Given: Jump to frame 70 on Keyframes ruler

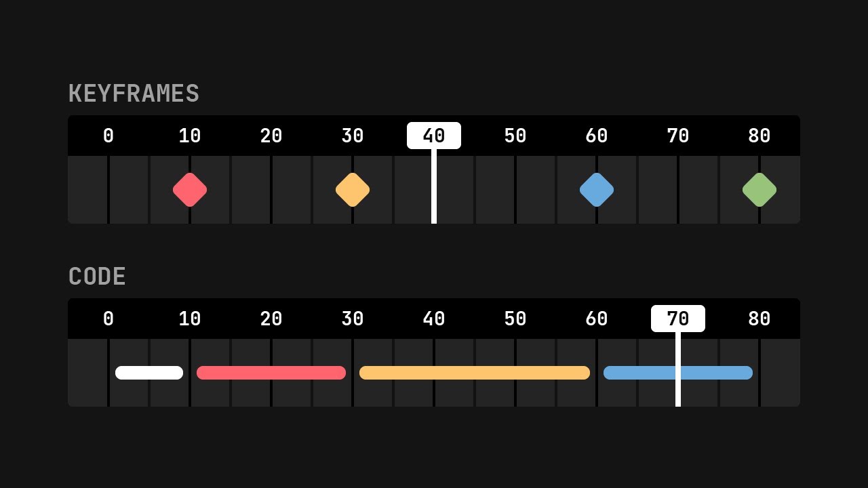Looking at the screenshot, I should tap(678, 136).
